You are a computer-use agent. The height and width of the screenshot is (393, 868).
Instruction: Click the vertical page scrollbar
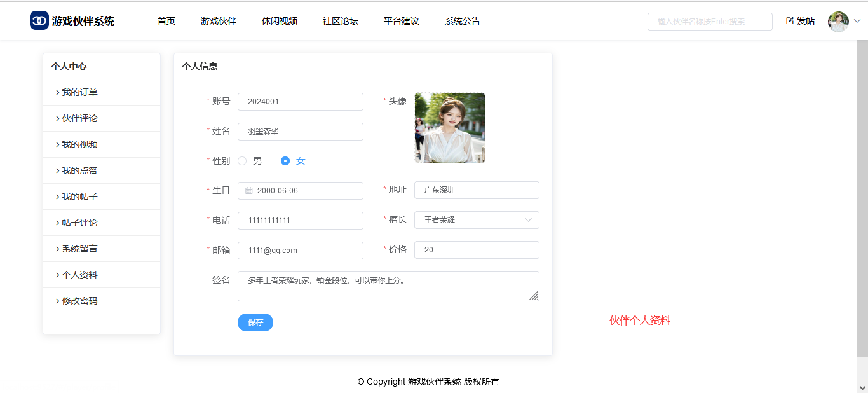(862, 191)
